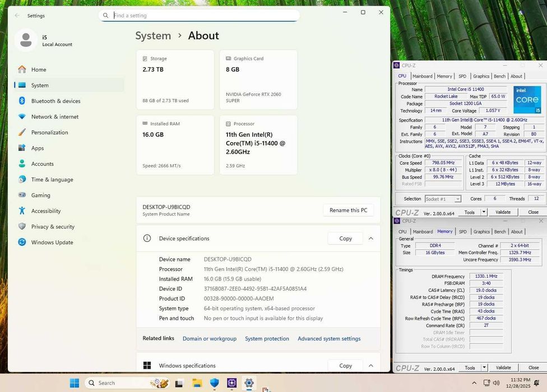This screenshot has width=547, height=392.
Task: Open Domain or workgroup link
Action: [209, 338]
